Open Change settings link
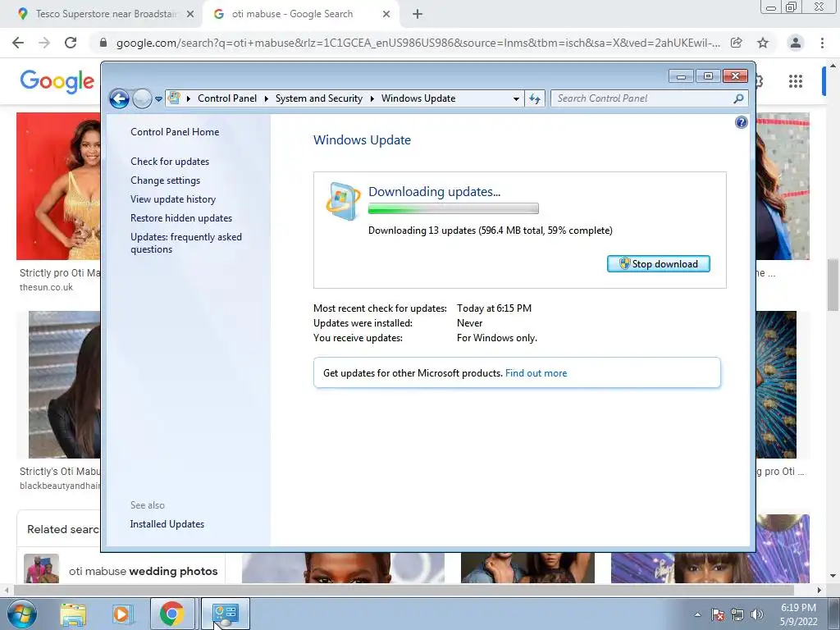 click(x=165, y=180)
